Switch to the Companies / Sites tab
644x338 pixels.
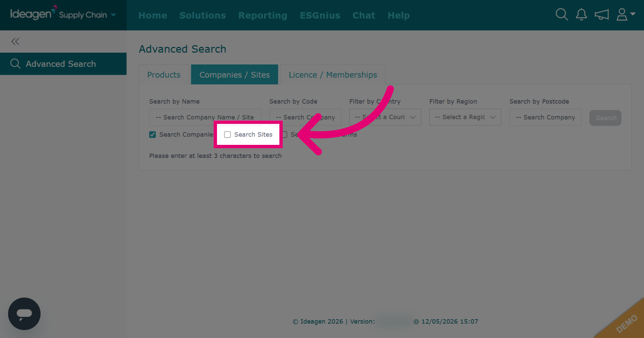click(234, 74)
